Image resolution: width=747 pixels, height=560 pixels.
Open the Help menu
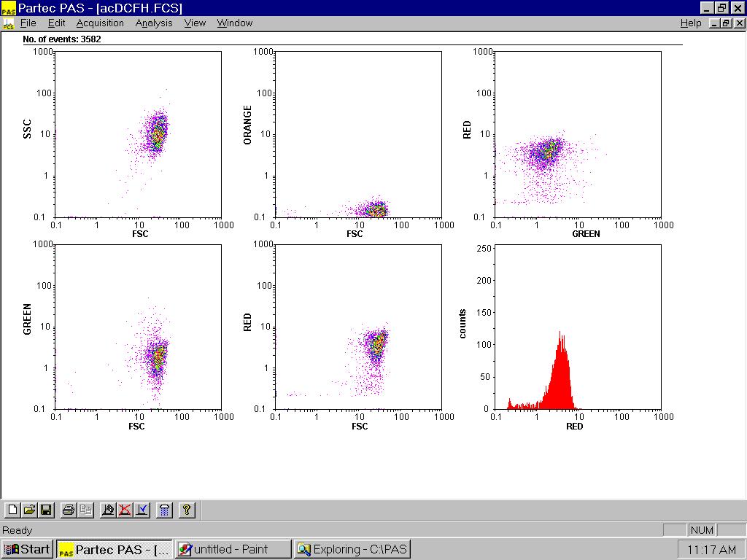tap(691, 23)
